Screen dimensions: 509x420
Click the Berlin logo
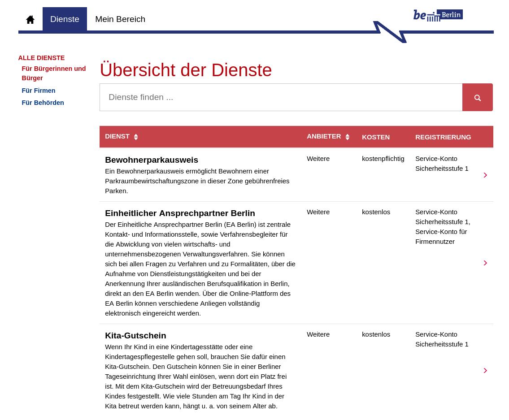tap(438, 15)
